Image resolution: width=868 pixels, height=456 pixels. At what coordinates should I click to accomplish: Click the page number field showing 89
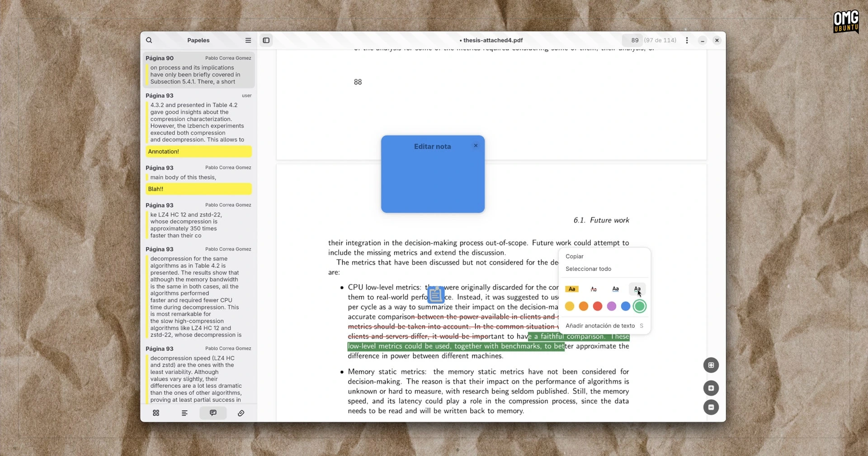point(632,40)
